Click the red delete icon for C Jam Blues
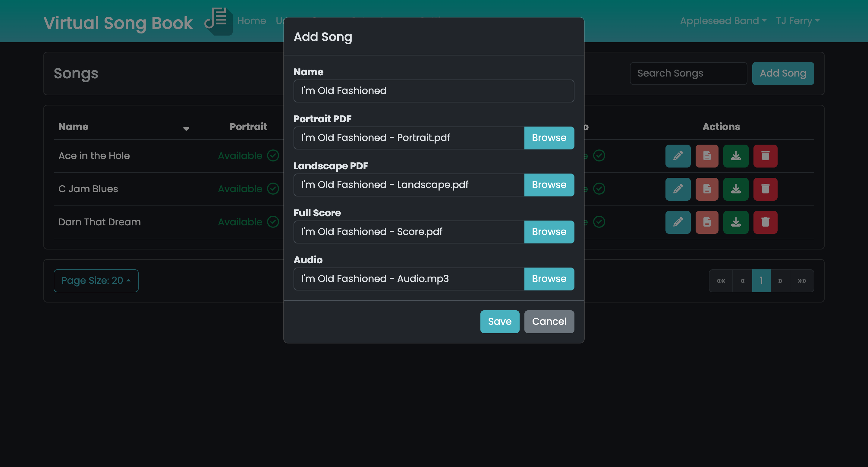This screenshot has width=868, height=467. pos(765,189)
